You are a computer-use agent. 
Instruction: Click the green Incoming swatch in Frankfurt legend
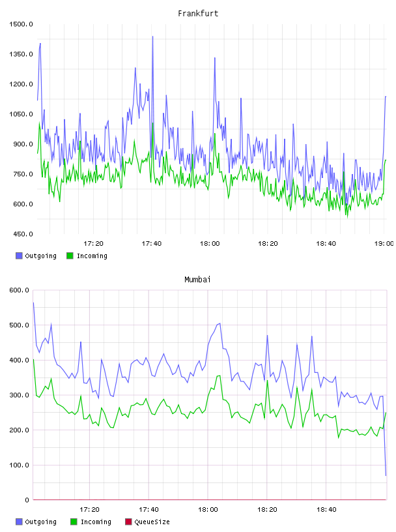tap(70, 256)
